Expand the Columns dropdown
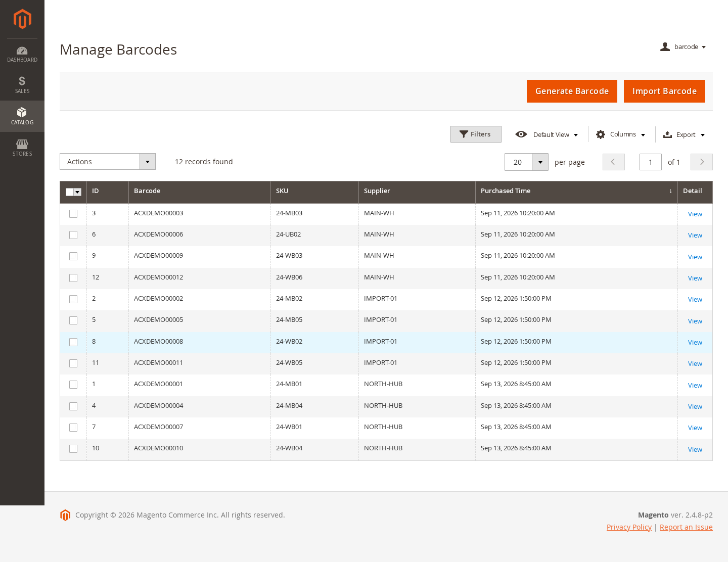Image resolution: width=728 pixels, height=562 pixels. pyautogui.click(x=643, y=135)
